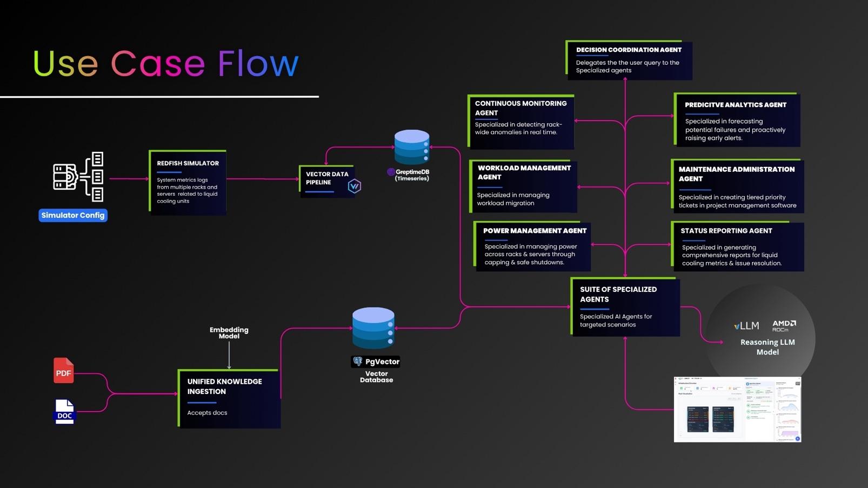Select the blue DOC file icon
Viewport: 868px width, 488px height.
click(64, 412)
